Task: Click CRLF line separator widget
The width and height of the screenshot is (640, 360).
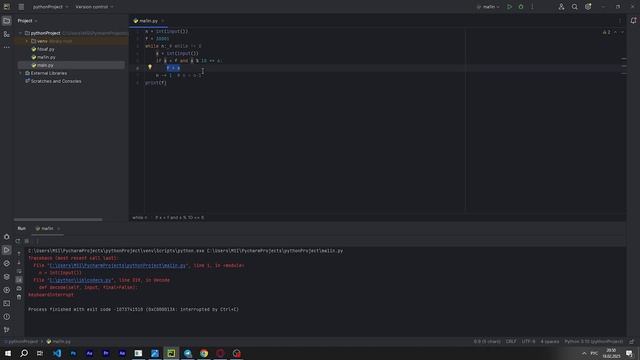Action: click(x=511, y=342)
